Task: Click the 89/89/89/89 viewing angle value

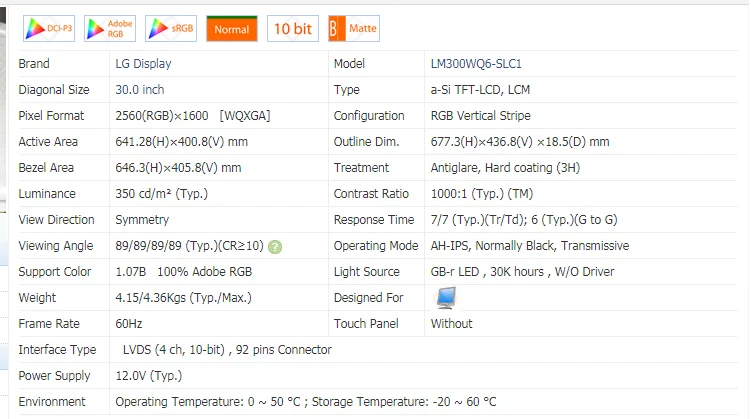Action: click(x=190, y=246)
